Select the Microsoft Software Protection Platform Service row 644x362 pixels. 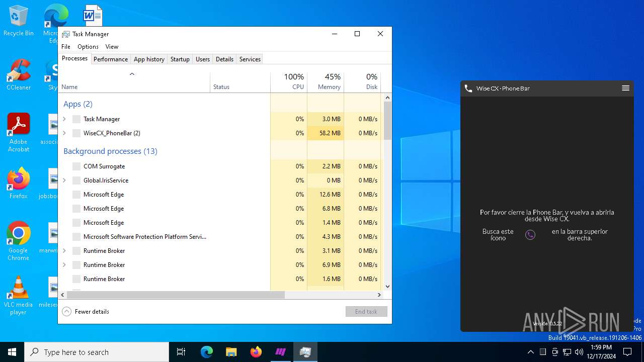click(220, 237)
